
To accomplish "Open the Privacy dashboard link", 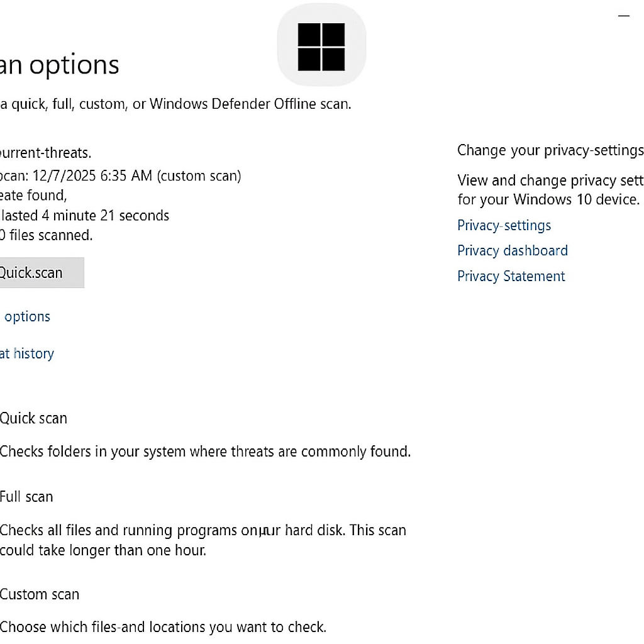I will 513,250.
